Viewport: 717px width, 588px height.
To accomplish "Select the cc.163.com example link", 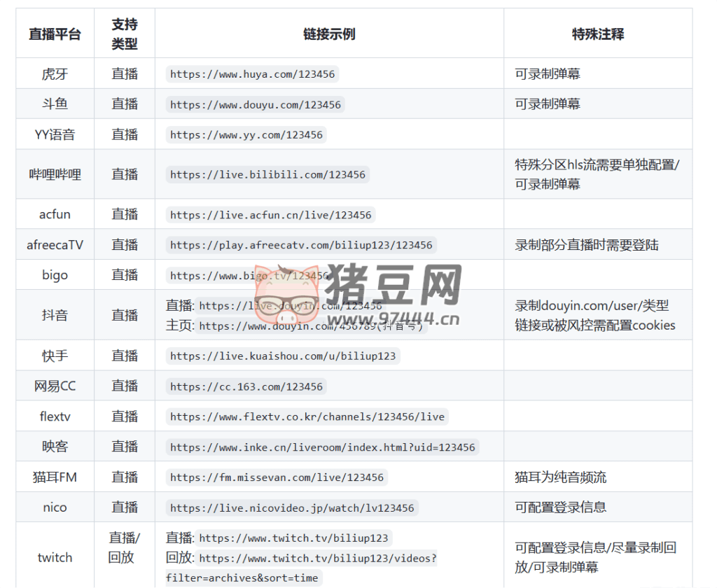I will [246, 386].
